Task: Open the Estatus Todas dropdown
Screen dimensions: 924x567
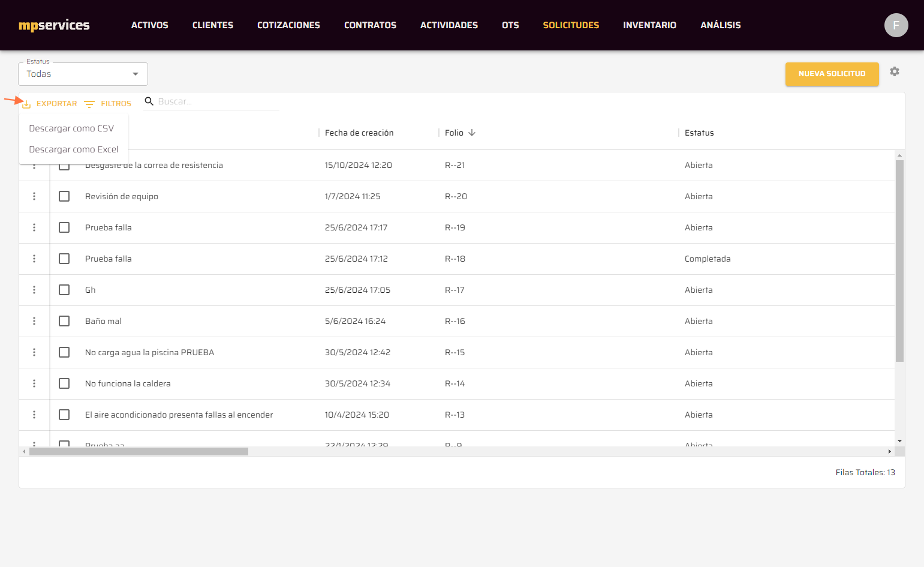Action: (x=83, y=74)
